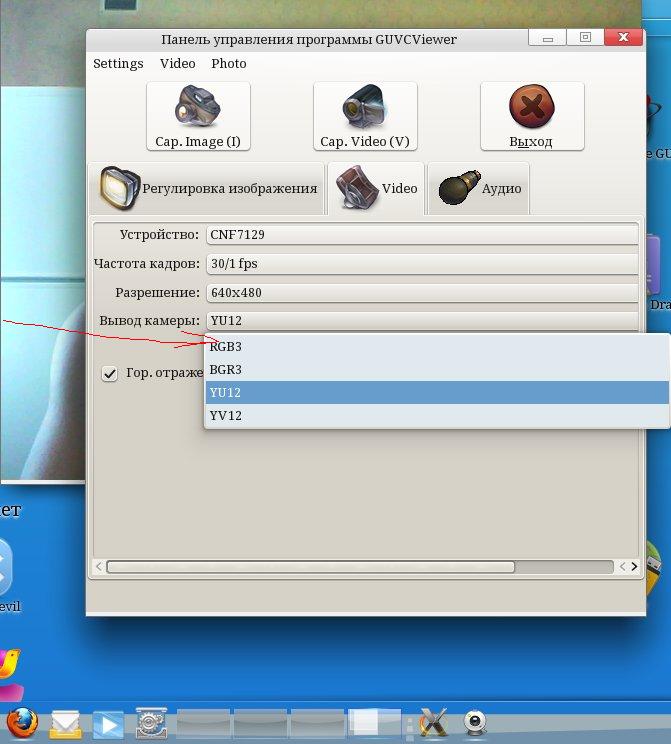The width and height of the screenshot is (671, 744).
Task: Minimize the GUVCViewer control panel
Action: click(548, 38)
